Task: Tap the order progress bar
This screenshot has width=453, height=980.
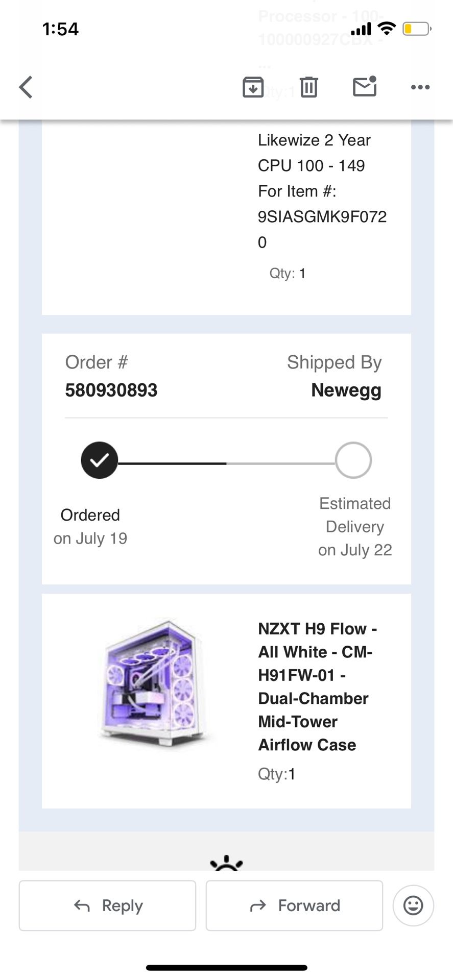Action: coord(226,463)
